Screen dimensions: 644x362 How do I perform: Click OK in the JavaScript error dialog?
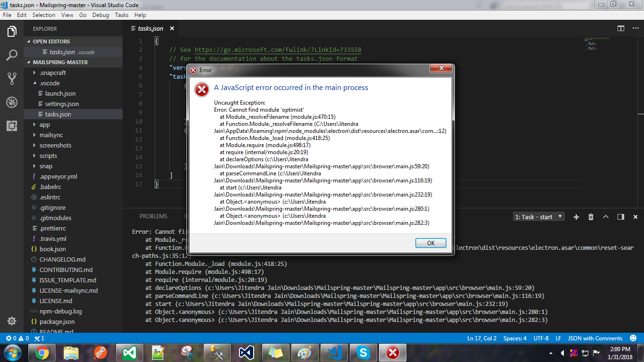[430, 243]
